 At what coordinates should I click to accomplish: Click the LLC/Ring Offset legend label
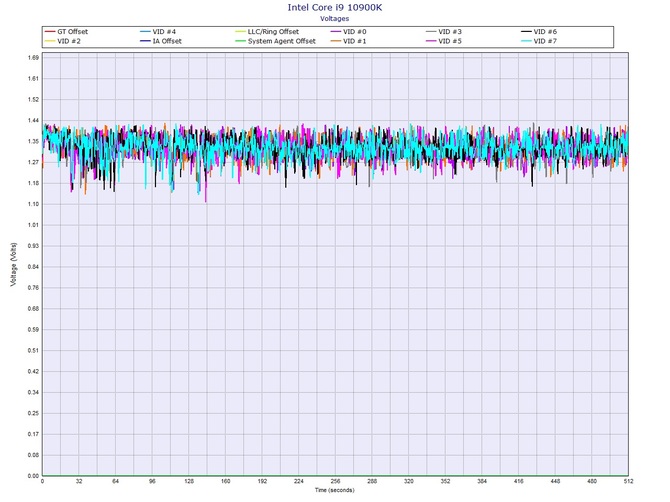[x=273, y=32]
